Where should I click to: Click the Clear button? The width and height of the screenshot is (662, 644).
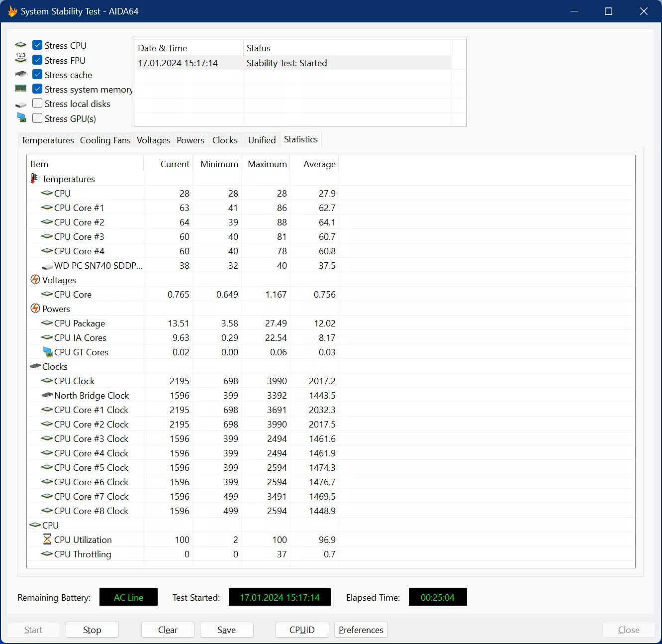click(x=168, y=630)
